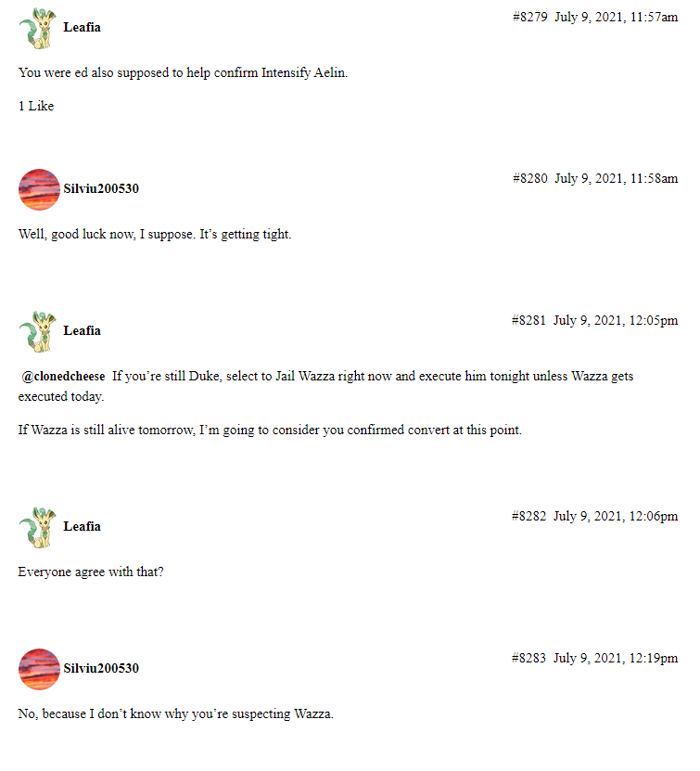Click Silviu200530's avatar on post #8283
700x771 pixels.
pos(39,669)
